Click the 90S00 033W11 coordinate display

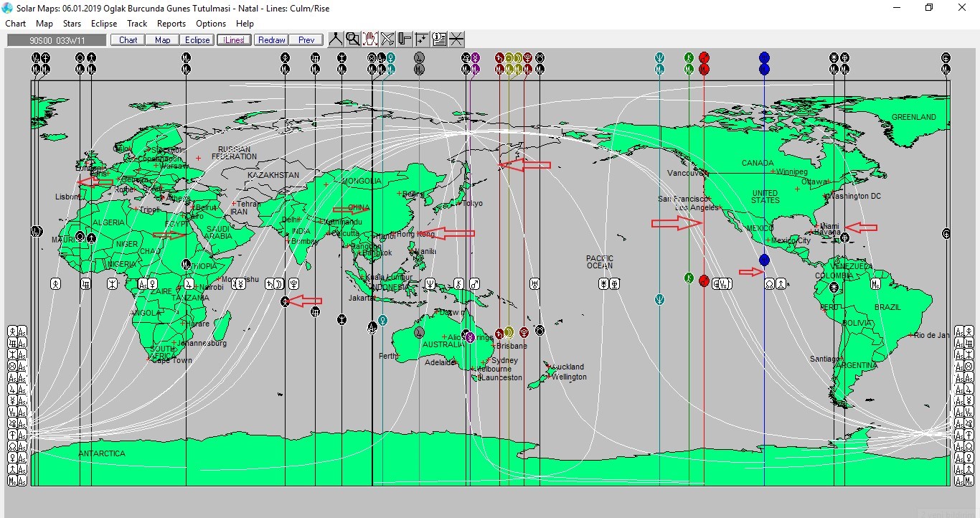pyautogui.click(x=57, y=40)
